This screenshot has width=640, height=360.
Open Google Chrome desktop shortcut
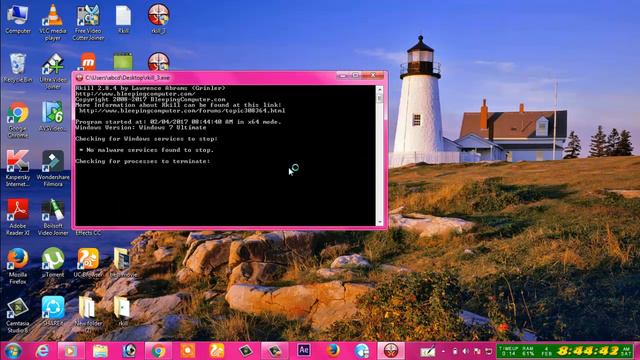click(x=18, y=120)
